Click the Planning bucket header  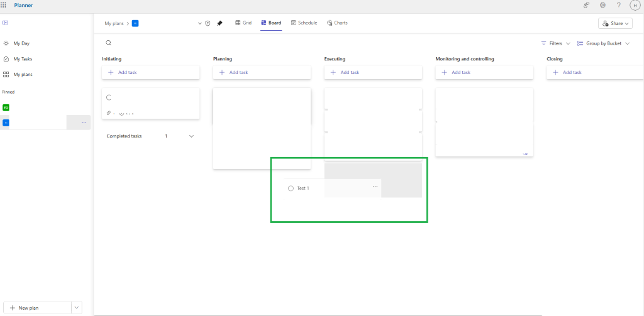[223, 59]
